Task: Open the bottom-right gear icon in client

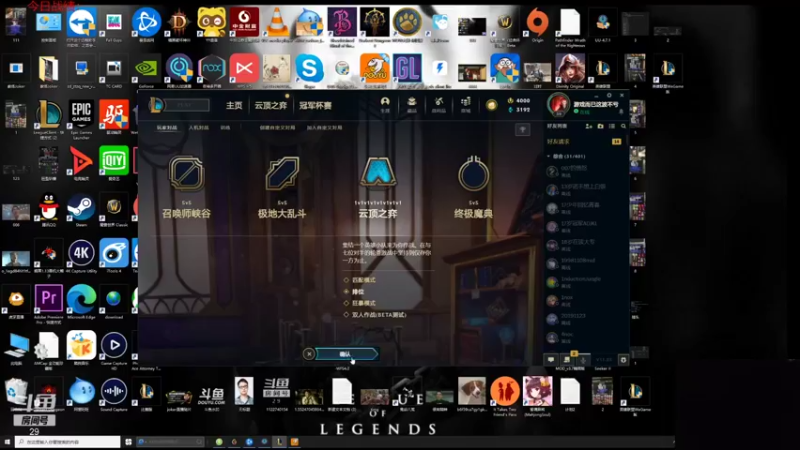Action: tap(623, 360)
